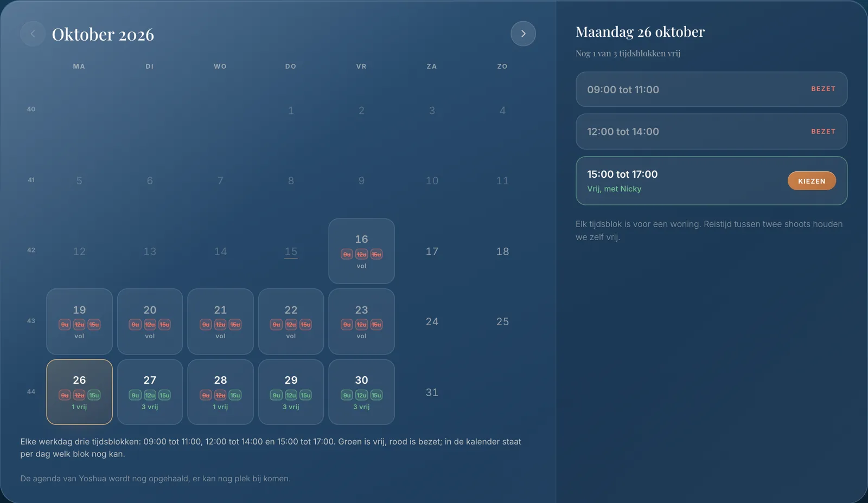868x503 pixels.
Task: Click Saturday 31 in the calendar
Action: click(432, 392)
